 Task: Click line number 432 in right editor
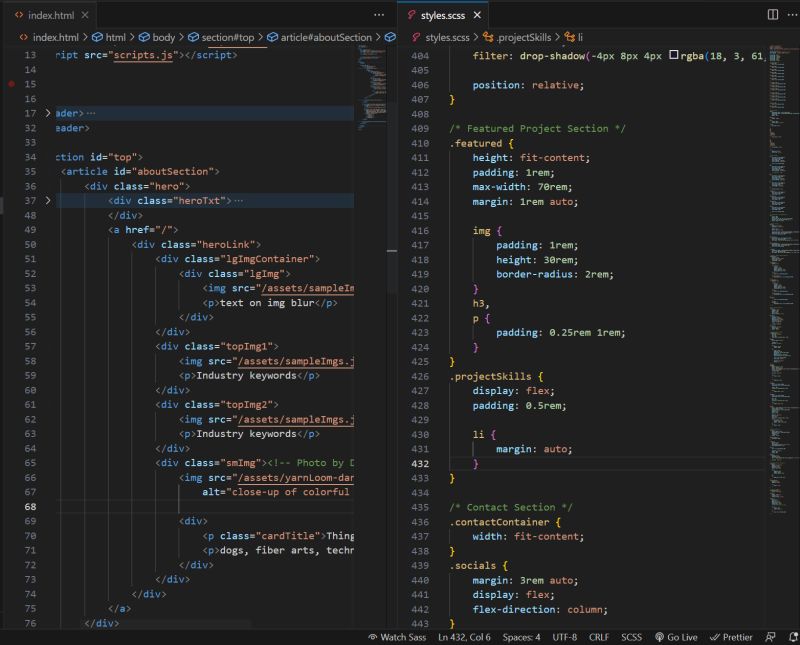click(420, 464)
